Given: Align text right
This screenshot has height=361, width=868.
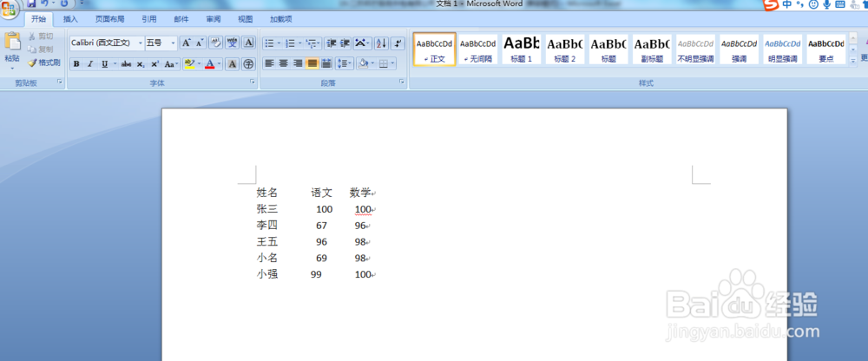Looking at the screenshot, I should (298, 63).
